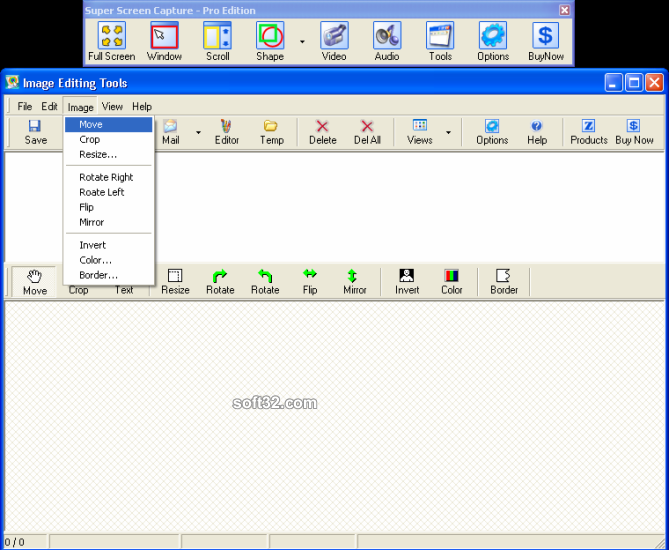Add a border using the Border icon
Screen dimensions: 669x550
[x=504, y=282]
